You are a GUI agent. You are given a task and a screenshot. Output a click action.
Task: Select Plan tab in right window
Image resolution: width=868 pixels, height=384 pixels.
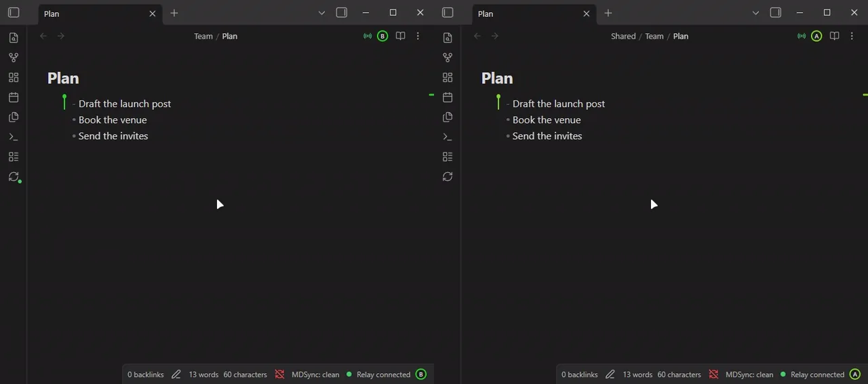[534, 14]
